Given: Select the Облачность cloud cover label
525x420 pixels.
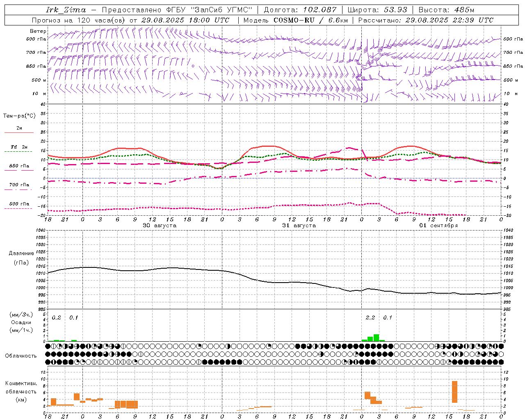Looking at the screenshot, I should (x=21, y=356).
